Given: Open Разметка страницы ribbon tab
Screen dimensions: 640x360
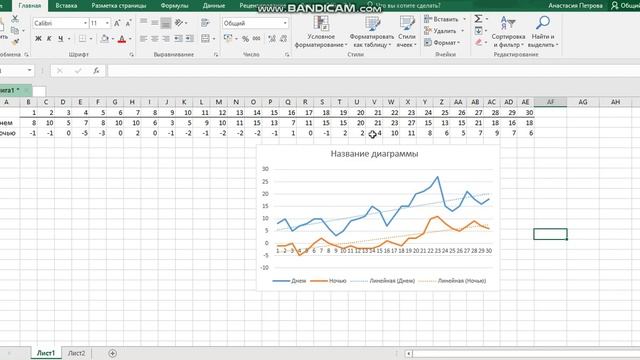Looking at the screenshot, I should click(119, 6).
